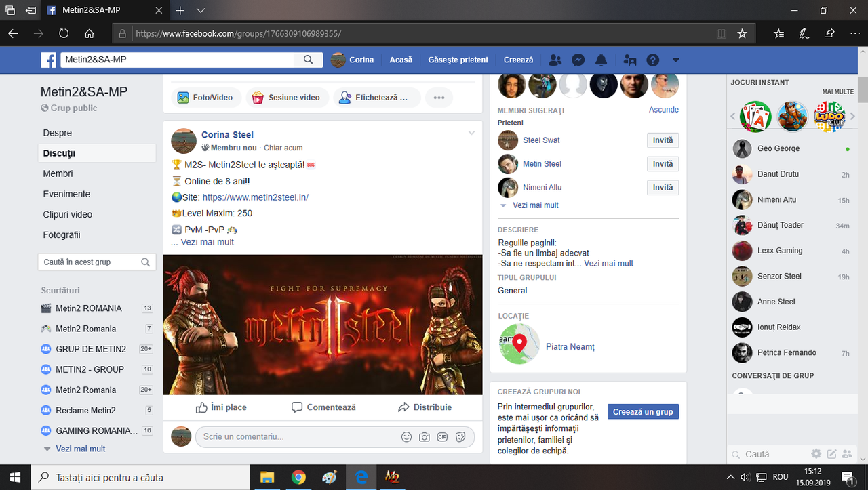Open the Metin2Steel post image

pyautogui.click(x=323, y=325)
